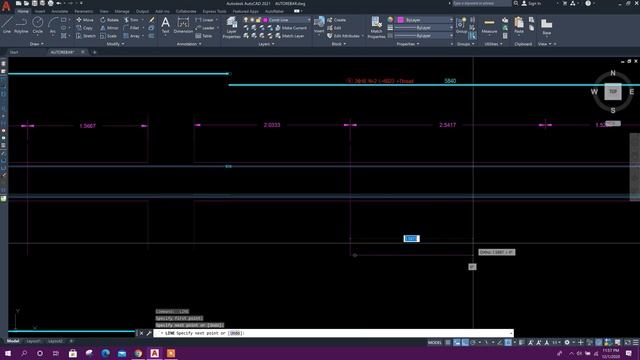Viewport: 640px width, 360px height.
Task: Select the Line drawing tool
Action: coord(7,25)
